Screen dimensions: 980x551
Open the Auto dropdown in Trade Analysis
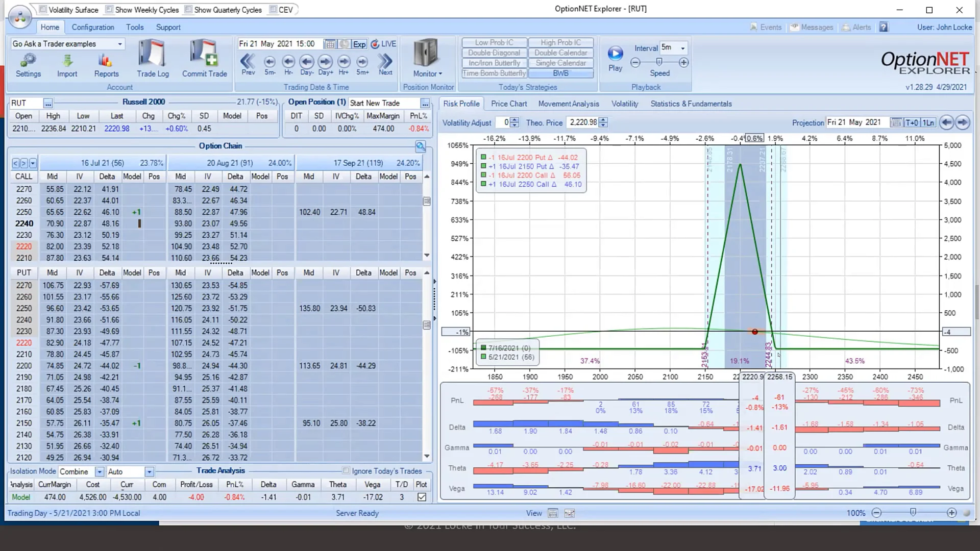pyautogui.click(x=149, y=472)
